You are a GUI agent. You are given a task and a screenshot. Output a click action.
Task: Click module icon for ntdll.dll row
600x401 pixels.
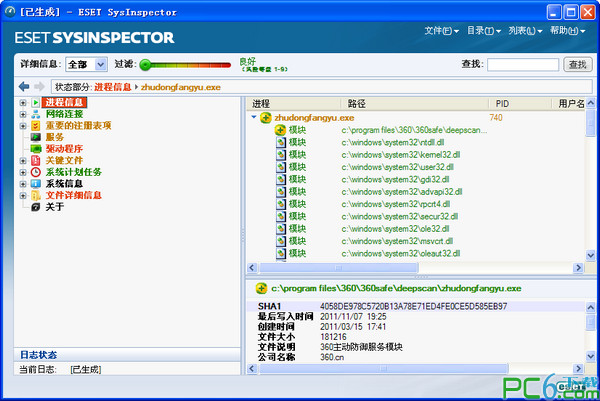pos(281,142)
